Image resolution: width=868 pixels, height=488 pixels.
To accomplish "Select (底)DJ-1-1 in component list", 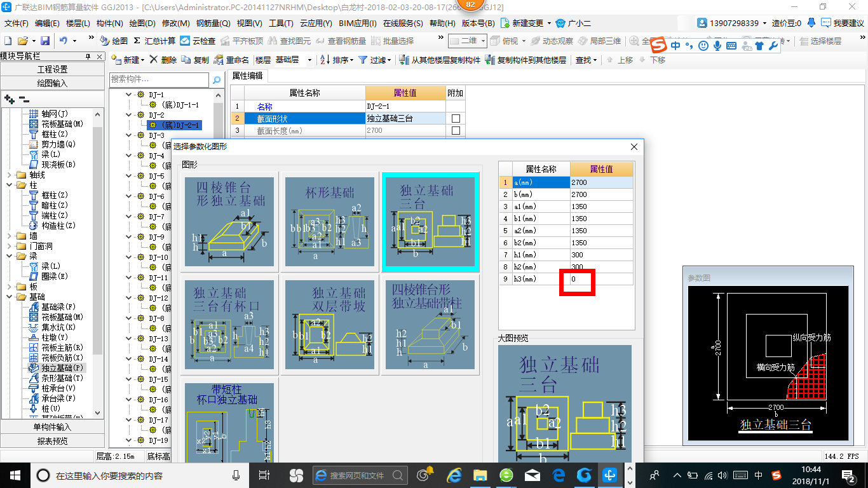I will [180, 105].
